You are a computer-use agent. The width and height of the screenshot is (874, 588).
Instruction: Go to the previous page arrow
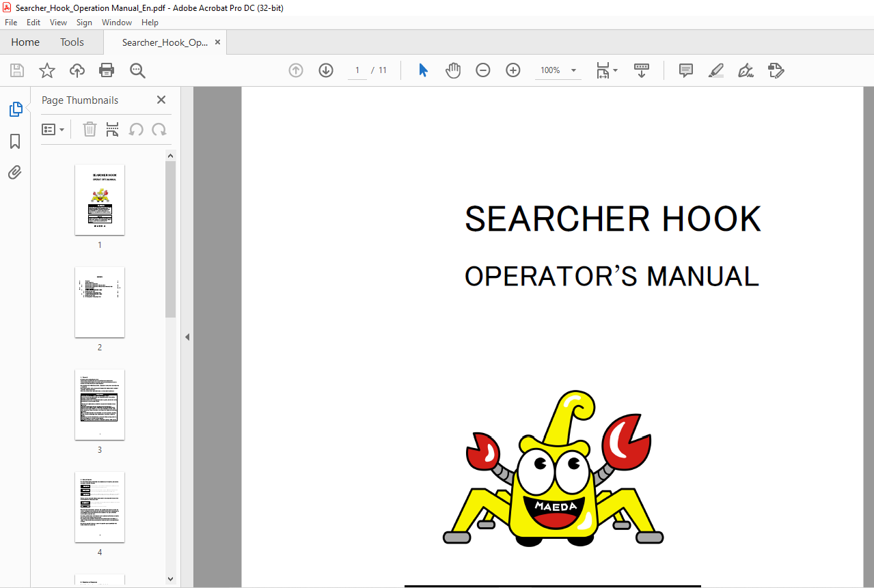point(296,70)
